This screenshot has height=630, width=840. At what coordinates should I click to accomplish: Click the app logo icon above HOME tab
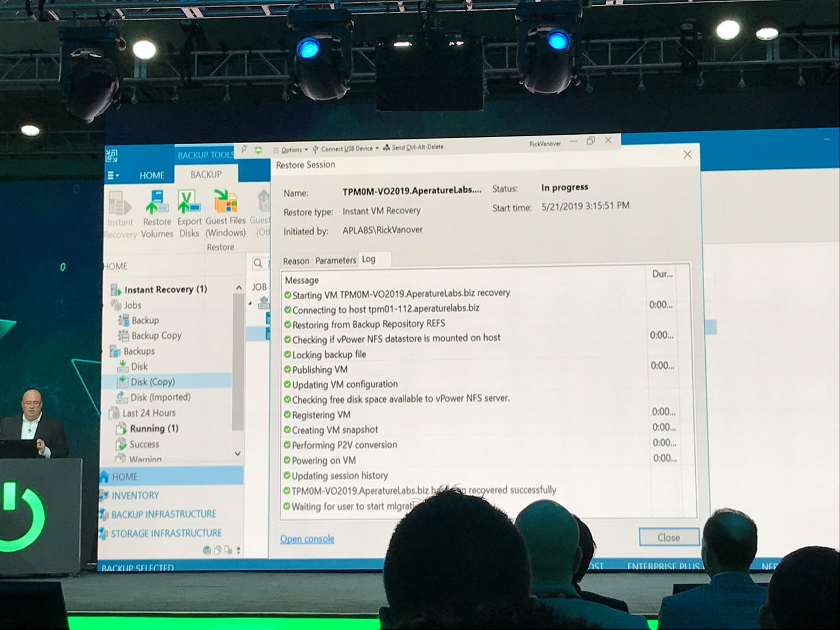(x=111, y=156)
